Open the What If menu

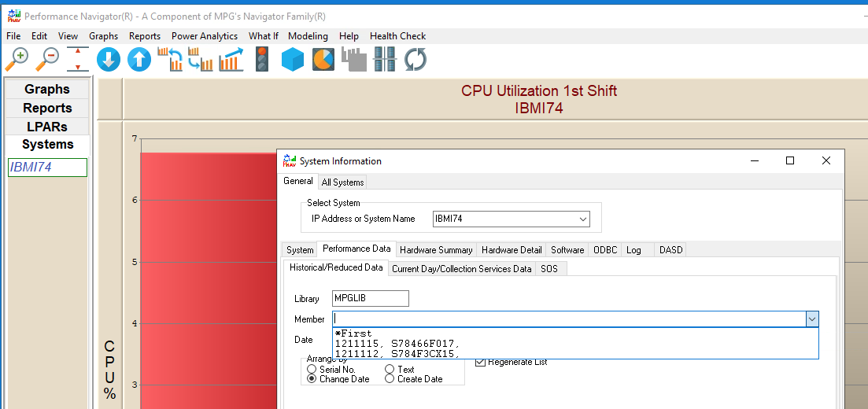[x=264, y=36]
